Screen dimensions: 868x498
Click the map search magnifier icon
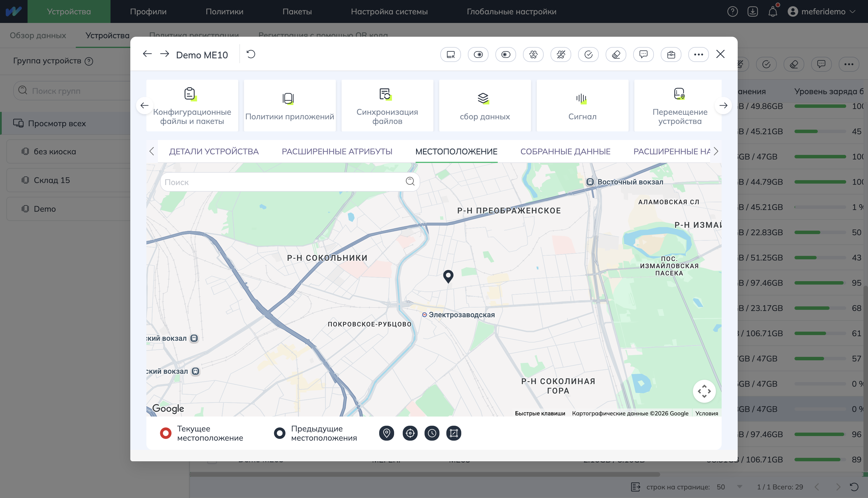410,181
